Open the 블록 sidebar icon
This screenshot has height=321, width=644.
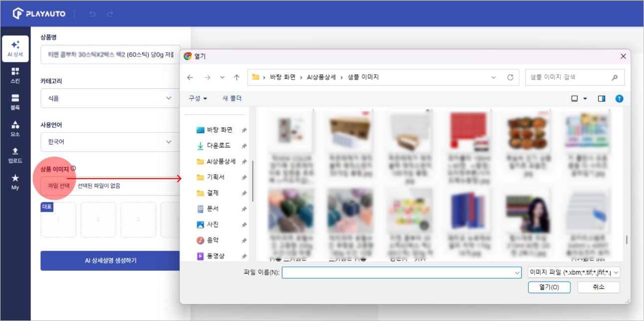click(15, 102)
